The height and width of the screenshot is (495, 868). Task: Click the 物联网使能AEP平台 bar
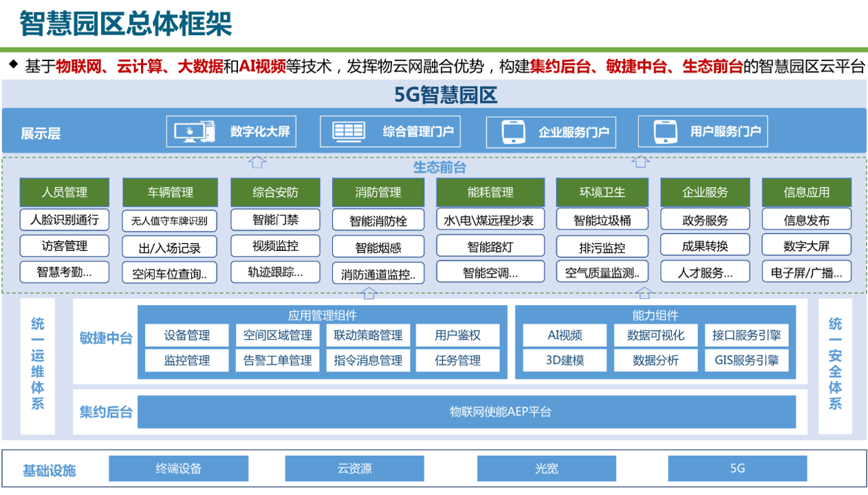pyautogui.click(x=466, y=412)
